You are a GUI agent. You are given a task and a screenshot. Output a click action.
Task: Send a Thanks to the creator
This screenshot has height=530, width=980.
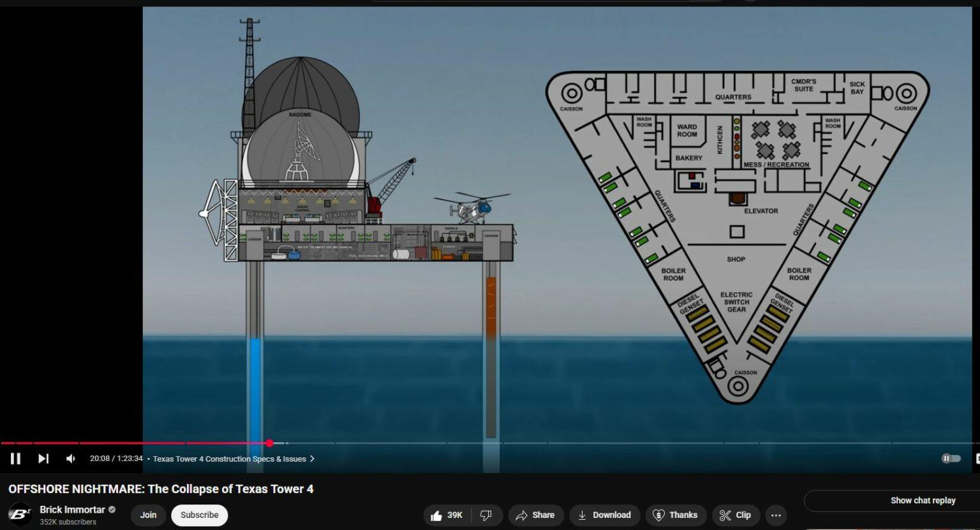coord(674,515)
